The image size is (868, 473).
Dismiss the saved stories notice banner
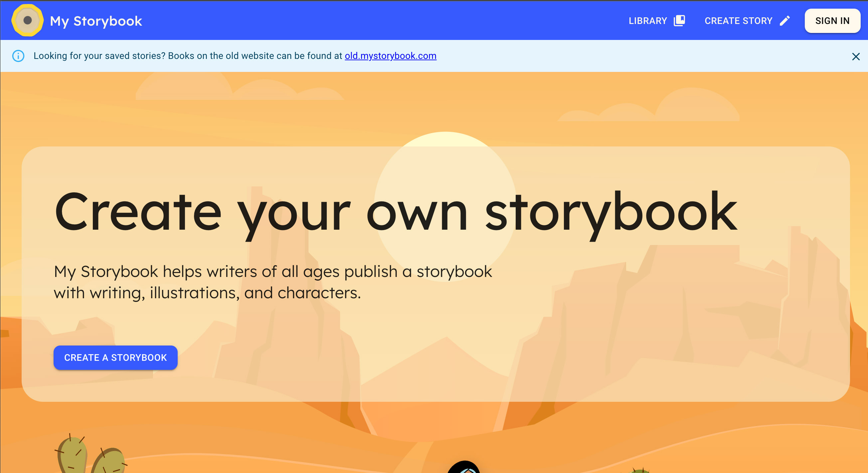click(856, 56)
